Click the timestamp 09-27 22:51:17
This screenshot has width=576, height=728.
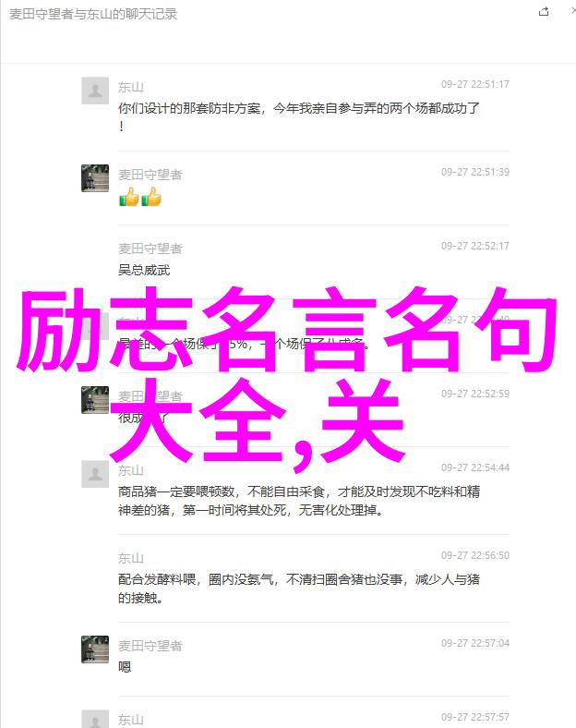coord(474,84)
